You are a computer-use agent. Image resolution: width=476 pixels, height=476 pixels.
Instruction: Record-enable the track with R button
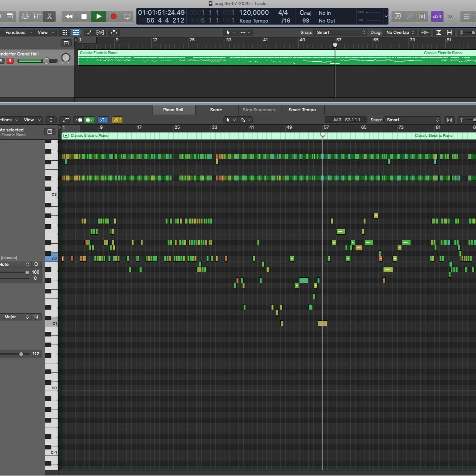[10, 61]
